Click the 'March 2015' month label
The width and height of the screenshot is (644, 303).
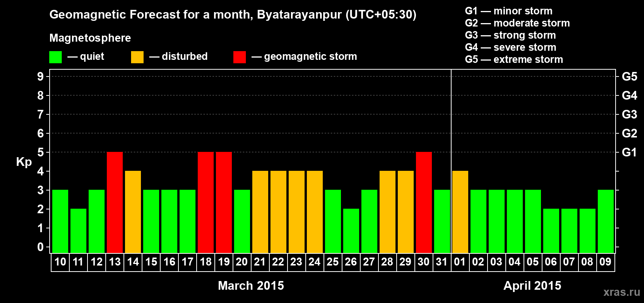pyautogui.click(x=251, y=286)
